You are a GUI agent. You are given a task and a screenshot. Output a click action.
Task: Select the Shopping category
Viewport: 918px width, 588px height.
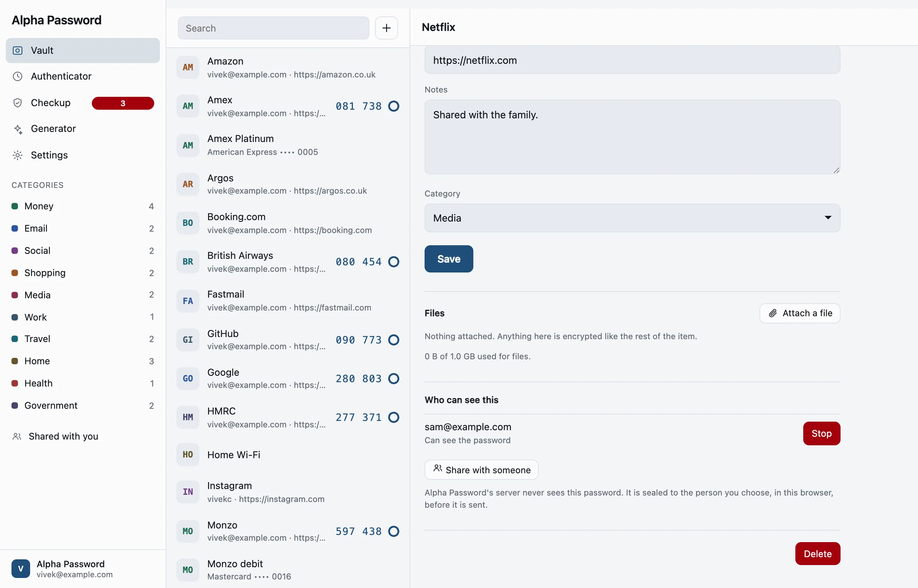pos(83,273)
